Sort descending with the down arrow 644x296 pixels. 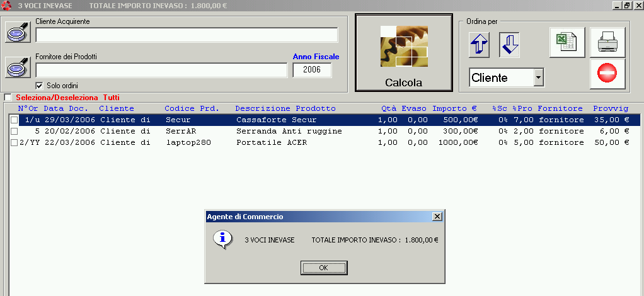(509, 45)
